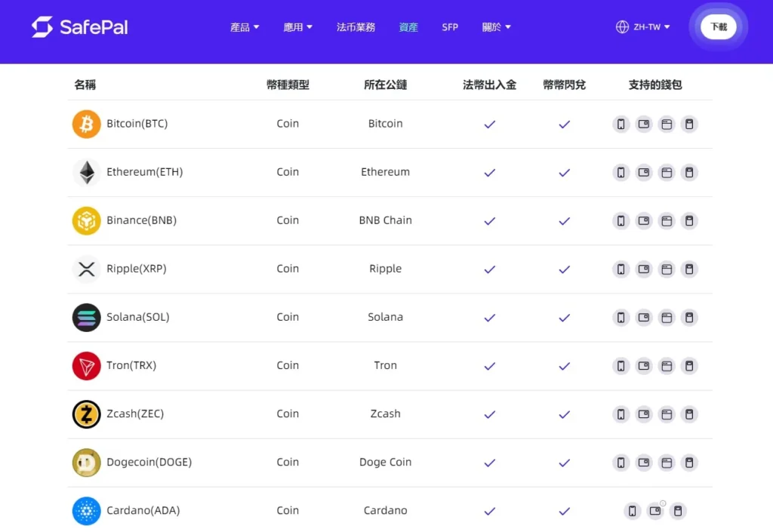
Task: Click 法幣出入金 checkmark in Bitcoin row
Action: 489,124
